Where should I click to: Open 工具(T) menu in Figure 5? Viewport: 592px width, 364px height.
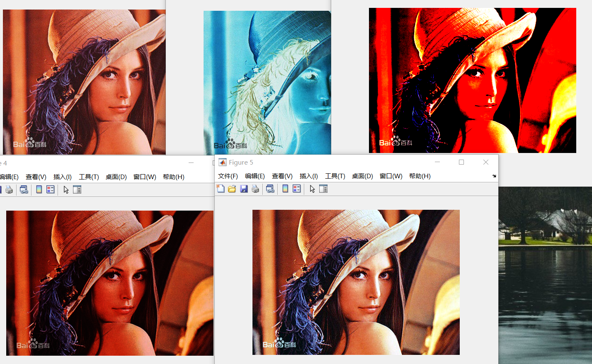click(x=335, y=176)
